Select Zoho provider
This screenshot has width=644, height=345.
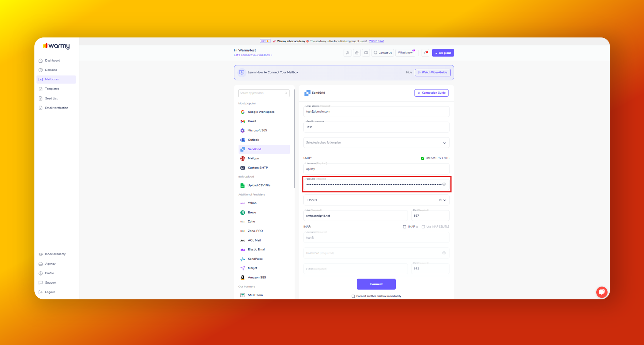[x=264, y=221]
